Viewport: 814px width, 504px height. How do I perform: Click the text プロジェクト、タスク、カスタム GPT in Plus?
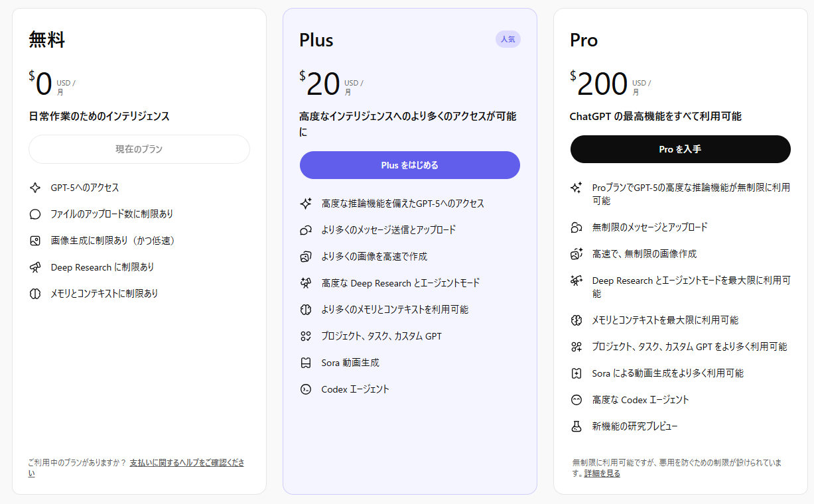tap(381, 336)
